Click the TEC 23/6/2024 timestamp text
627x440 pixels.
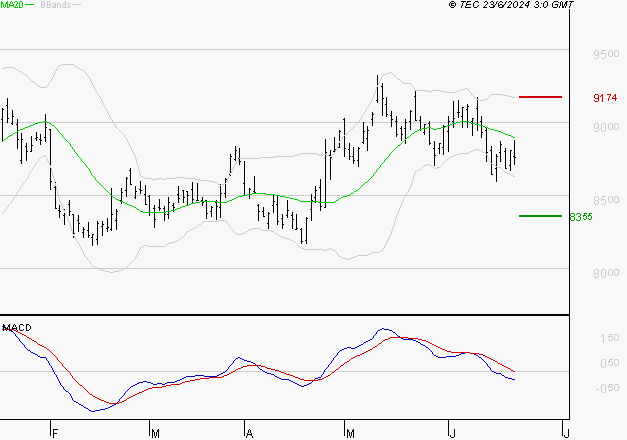coord(511,4)
